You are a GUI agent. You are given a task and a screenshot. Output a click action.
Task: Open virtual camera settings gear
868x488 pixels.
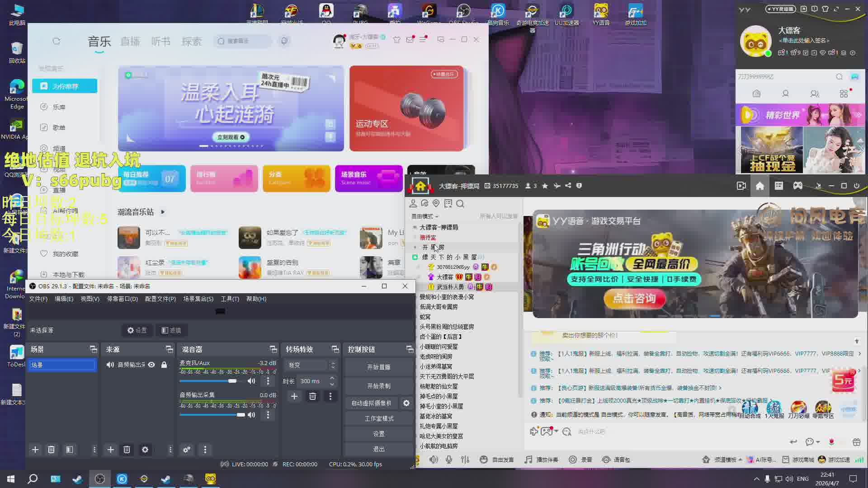(406, 403)
